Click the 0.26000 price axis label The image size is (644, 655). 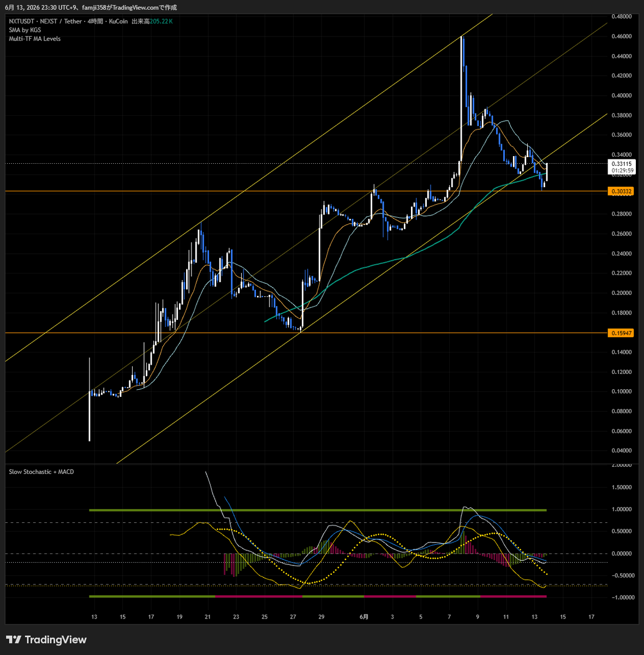622,234
